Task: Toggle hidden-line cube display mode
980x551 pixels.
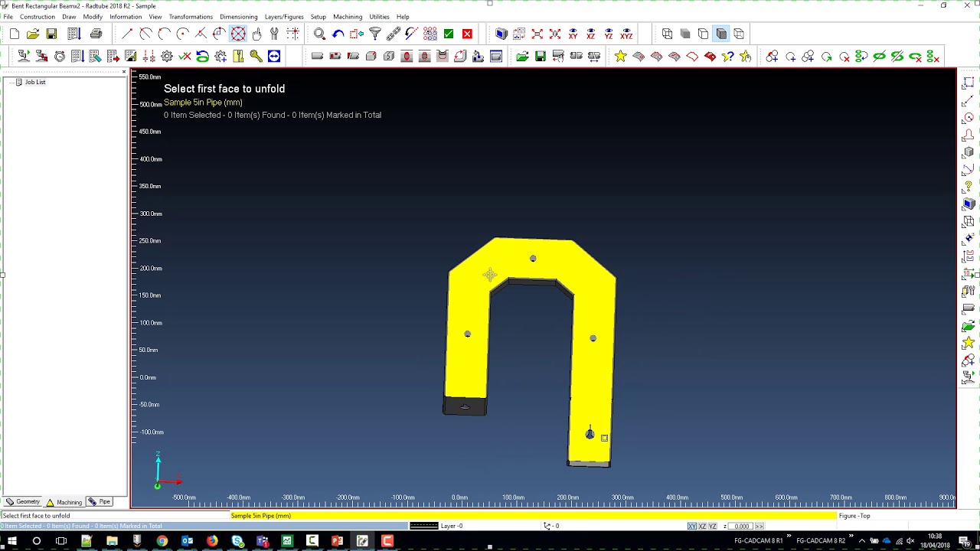Action: tap(703, 34)
